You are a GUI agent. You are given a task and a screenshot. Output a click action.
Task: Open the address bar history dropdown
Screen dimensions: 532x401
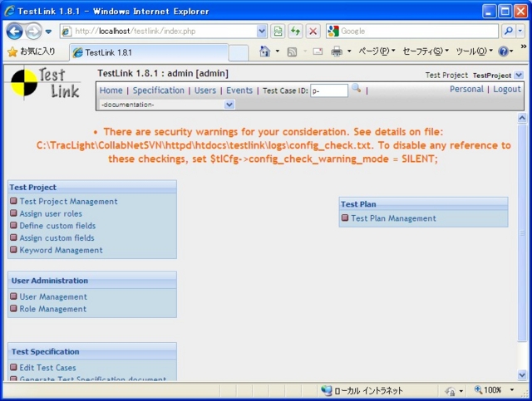pos(262,32)
